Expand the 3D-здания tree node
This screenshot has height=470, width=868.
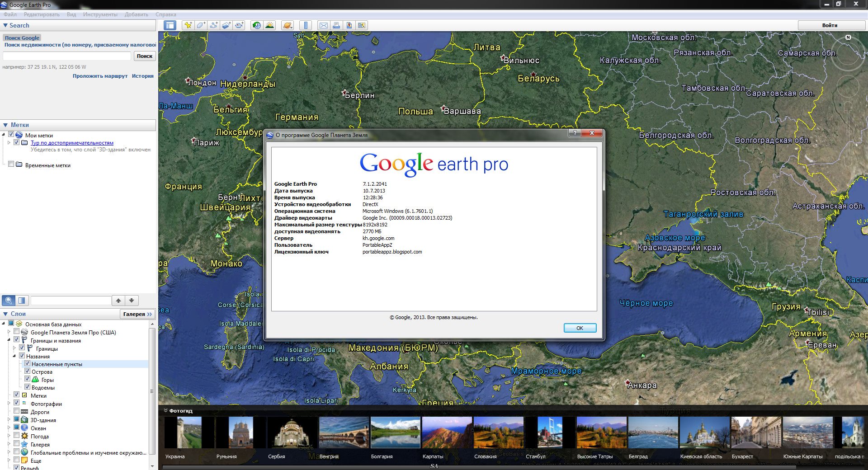tap(9, 419)
